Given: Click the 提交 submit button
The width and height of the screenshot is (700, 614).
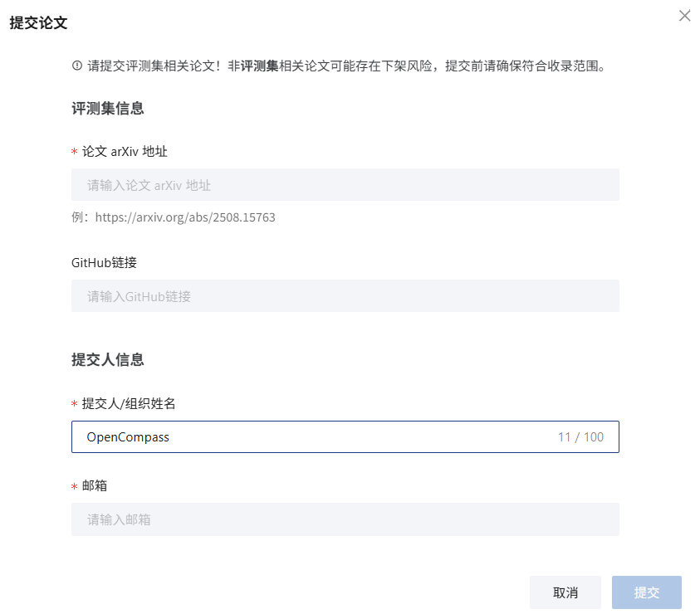Looking at the screenshot, I should click(x=647, y=592).
